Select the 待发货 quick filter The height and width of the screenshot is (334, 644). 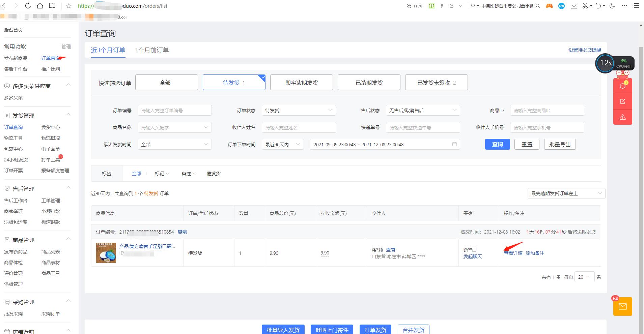tap(234, 82)
